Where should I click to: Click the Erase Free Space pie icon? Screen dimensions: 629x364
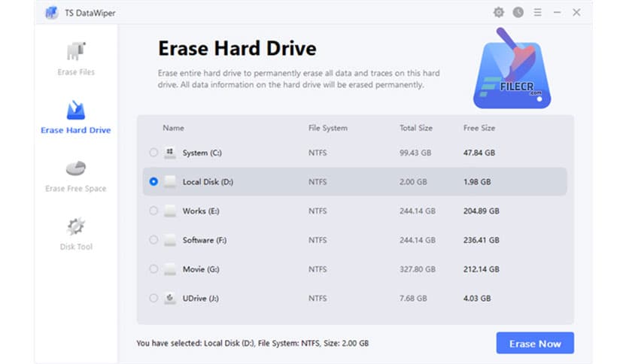pos(76,168)
